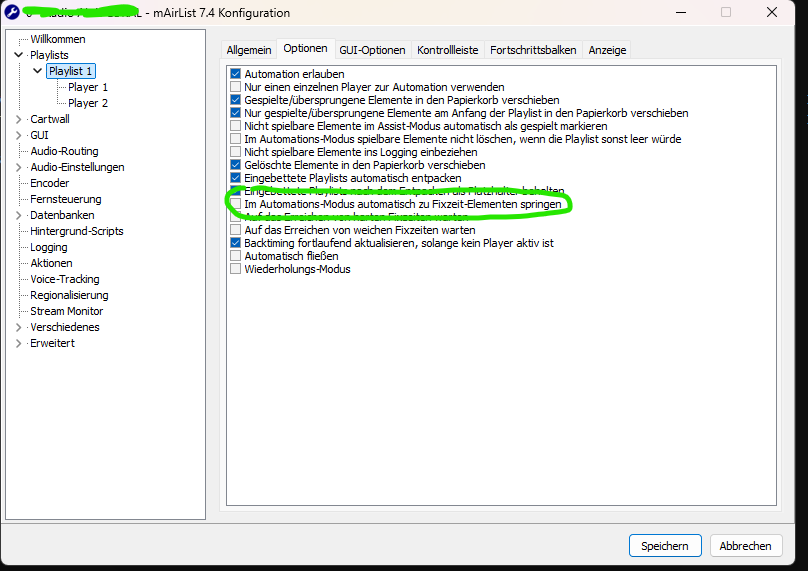
Task: Expand the Datenbanken tree node
Action: click(x=18, y=215)
